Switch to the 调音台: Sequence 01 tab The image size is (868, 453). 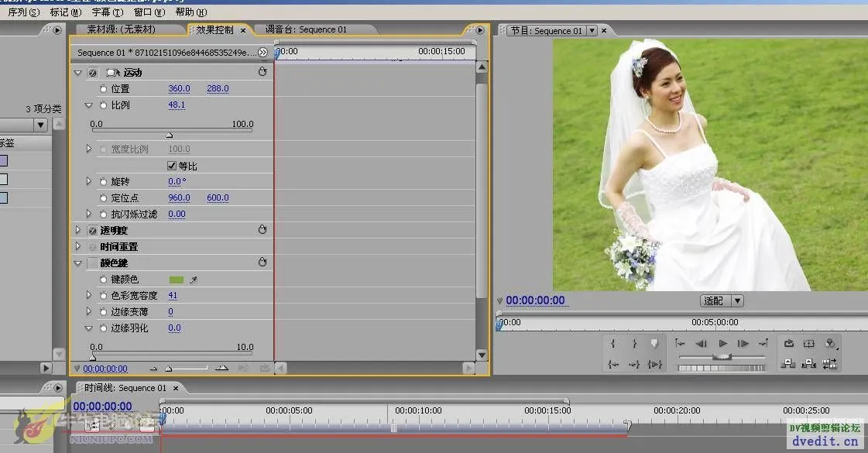(312, 29)
